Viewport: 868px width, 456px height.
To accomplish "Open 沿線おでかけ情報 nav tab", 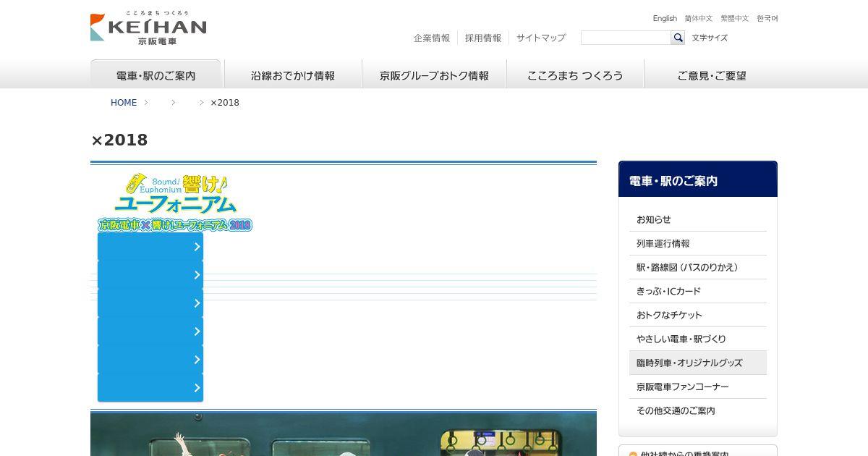I will [293, 74].
